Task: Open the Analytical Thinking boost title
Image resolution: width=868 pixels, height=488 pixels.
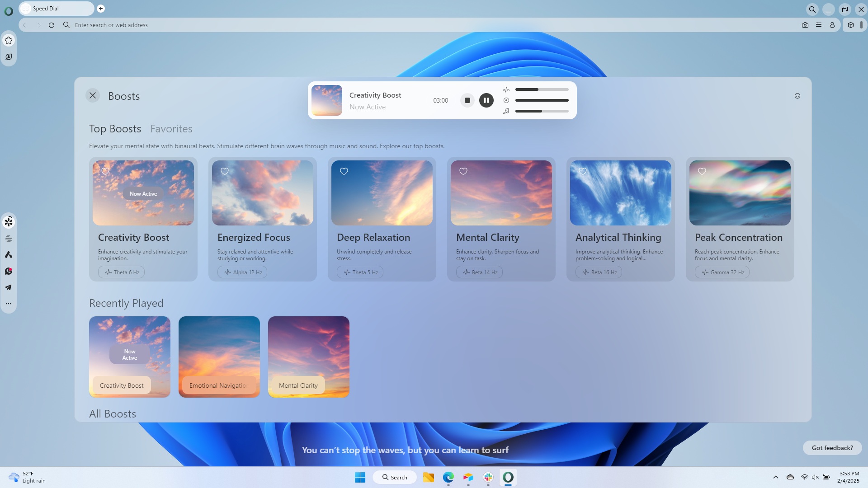Action: 618,238
